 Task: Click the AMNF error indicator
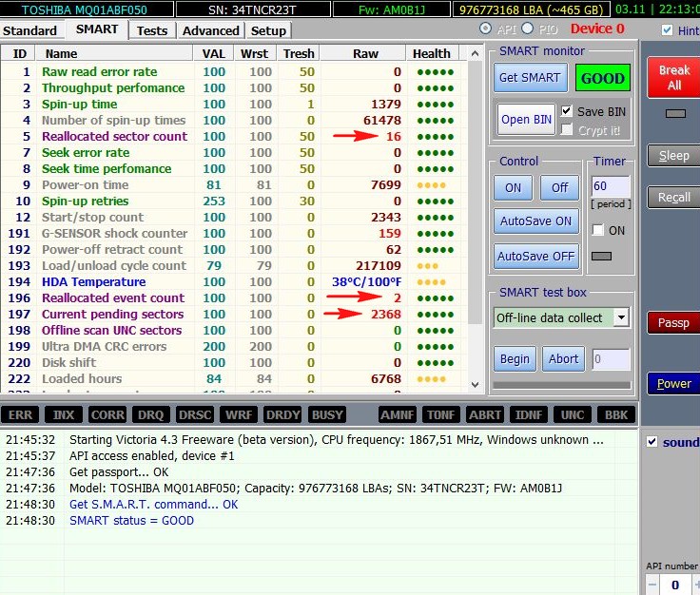[398, 414]
